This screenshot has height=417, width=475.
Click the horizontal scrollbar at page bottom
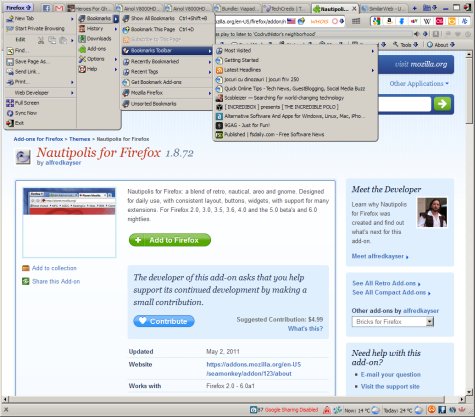click(x=227, y=399)
